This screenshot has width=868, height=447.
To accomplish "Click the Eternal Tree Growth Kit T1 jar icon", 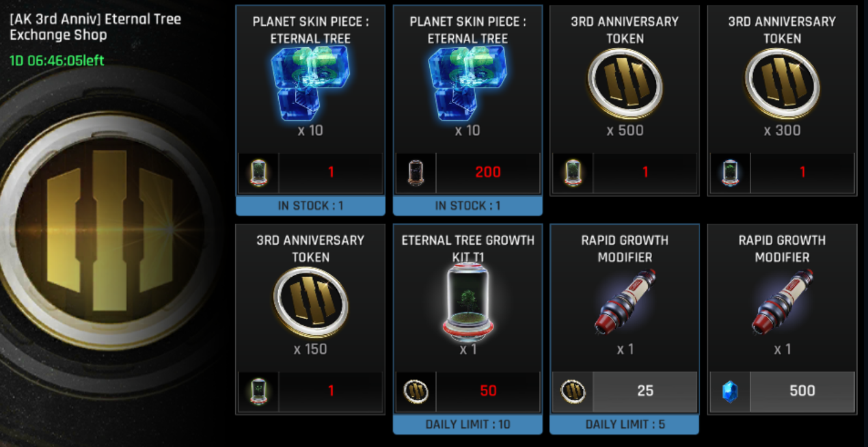I will click(x=467, y=301).
